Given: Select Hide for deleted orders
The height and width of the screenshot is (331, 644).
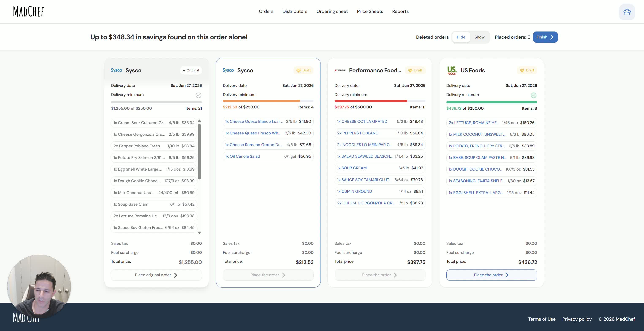Looking at the screenshot, I should 461,37.
